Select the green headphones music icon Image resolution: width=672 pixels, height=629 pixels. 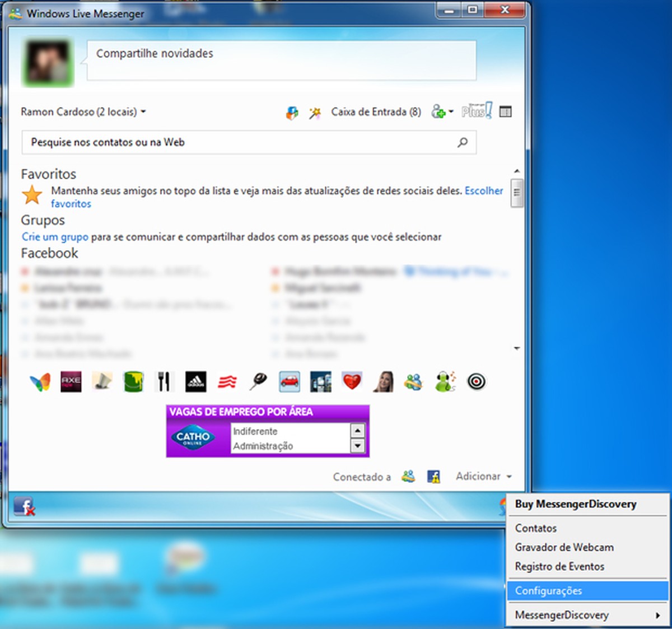[444, 381]
